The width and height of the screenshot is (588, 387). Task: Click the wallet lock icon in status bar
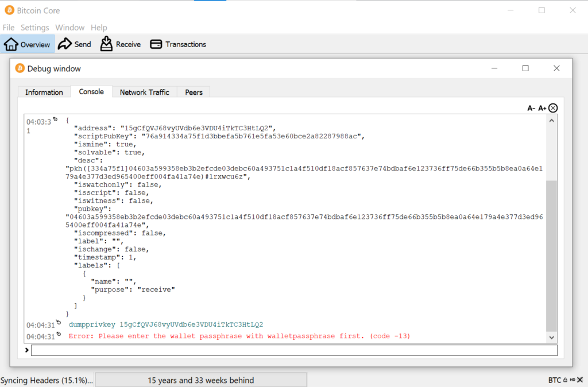(x=565, y=380)
